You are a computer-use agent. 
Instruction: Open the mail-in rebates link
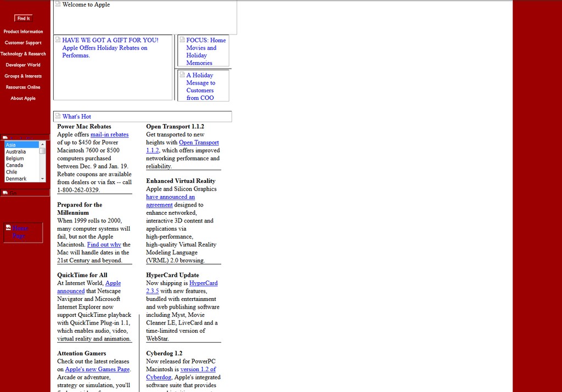pos(109,135)
